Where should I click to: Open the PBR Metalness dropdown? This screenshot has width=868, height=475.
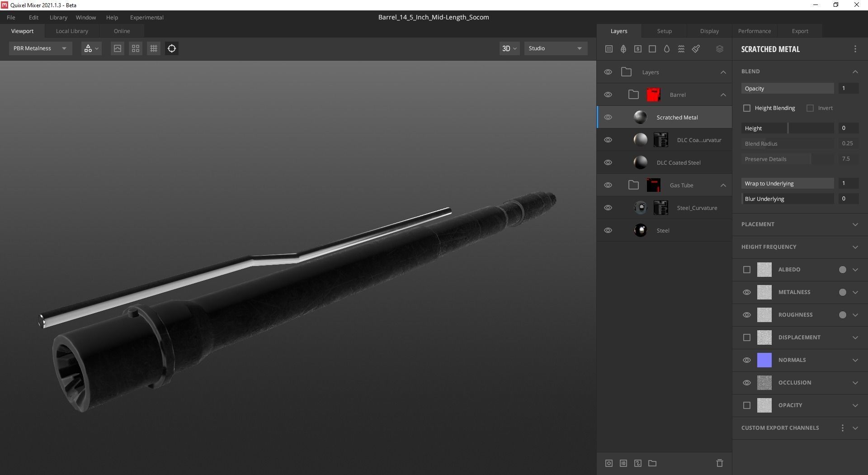pyautogui.click(x=40, y=48)
